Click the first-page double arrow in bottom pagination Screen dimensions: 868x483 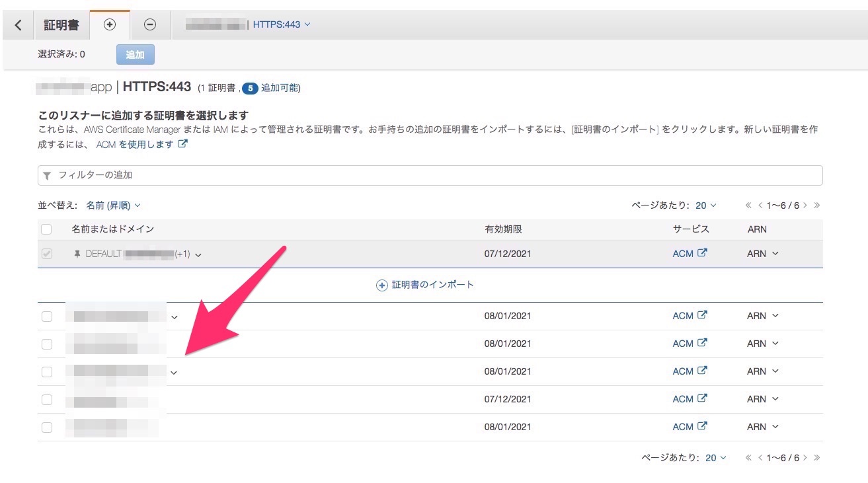click(x=748, y=458)
